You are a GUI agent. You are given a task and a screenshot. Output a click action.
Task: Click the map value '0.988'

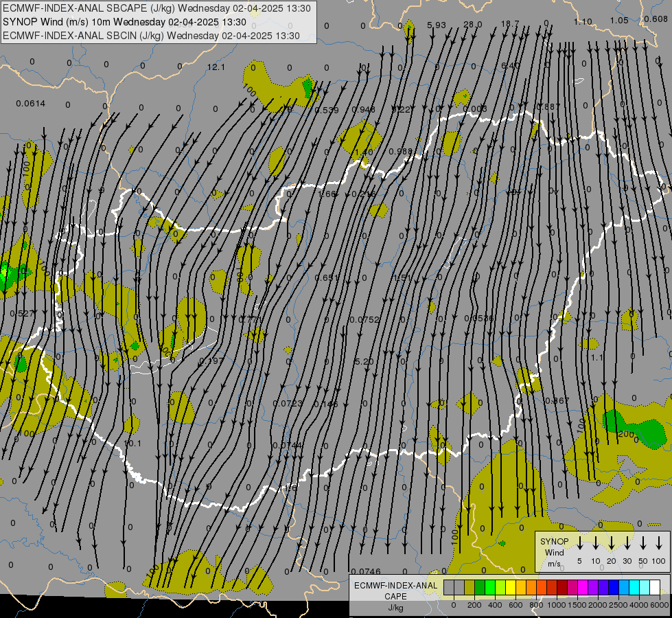click(401, 151)
